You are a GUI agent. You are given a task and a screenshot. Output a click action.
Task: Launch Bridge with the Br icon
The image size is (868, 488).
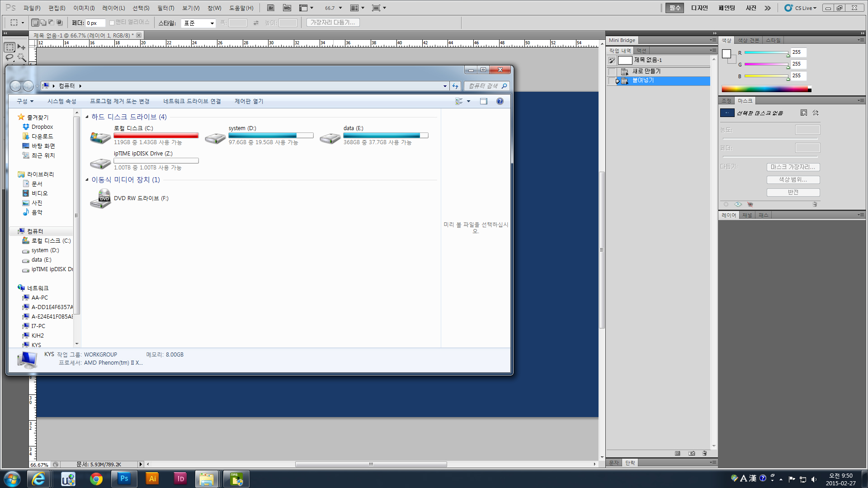[270, 8]
